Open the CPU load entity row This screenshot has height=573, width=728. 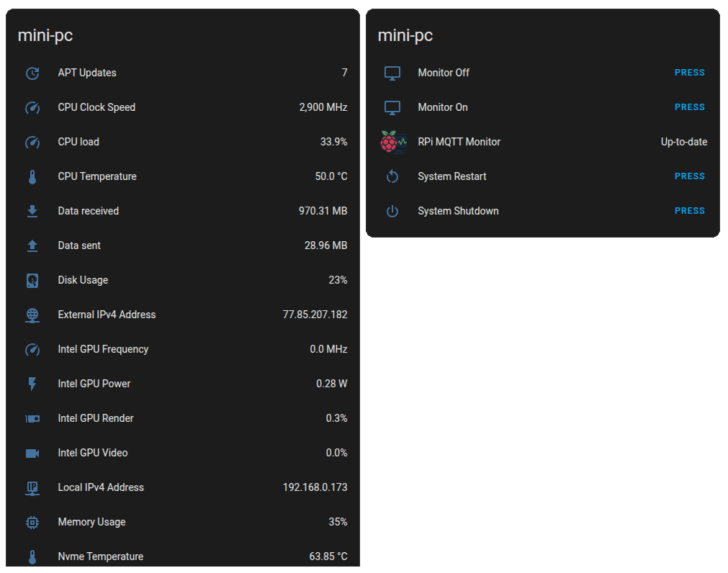click(x=183, y=142)
